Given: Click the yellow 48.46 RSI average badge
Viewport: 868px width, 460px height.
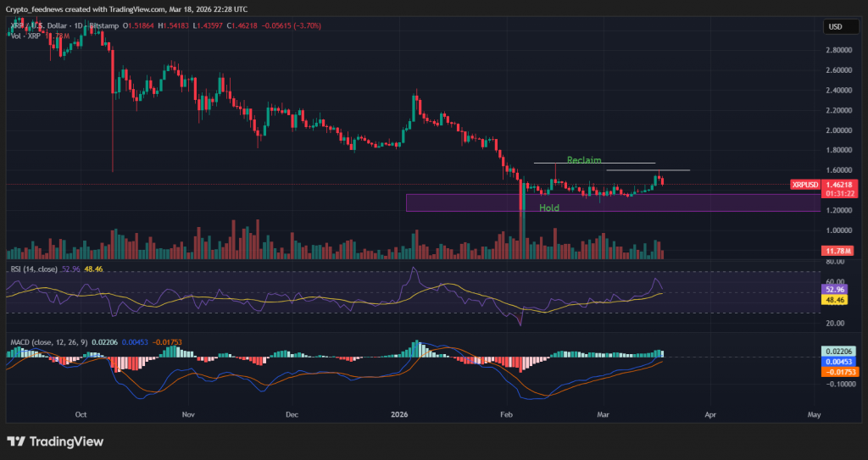Looking at the screenshot, I should click(x=837, y=299).
